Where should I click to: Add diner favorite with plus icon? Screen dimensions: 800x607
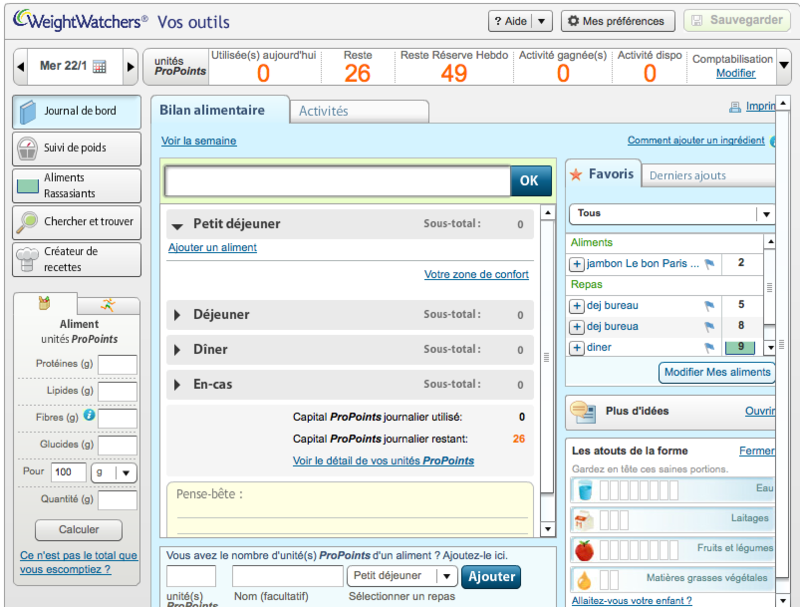click(x=577, y=348)
